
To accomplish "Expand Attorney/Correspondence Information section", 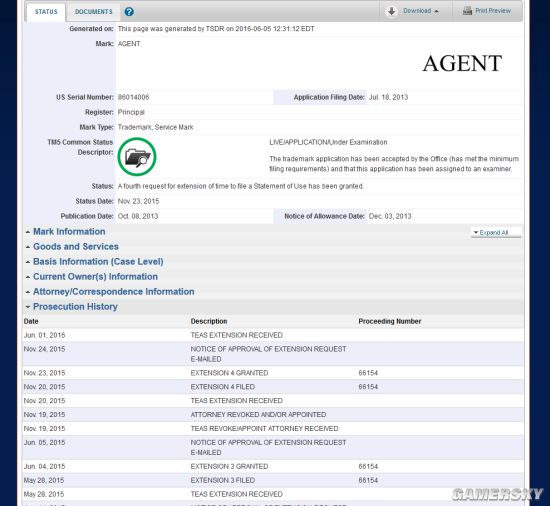I will point(114,292).
